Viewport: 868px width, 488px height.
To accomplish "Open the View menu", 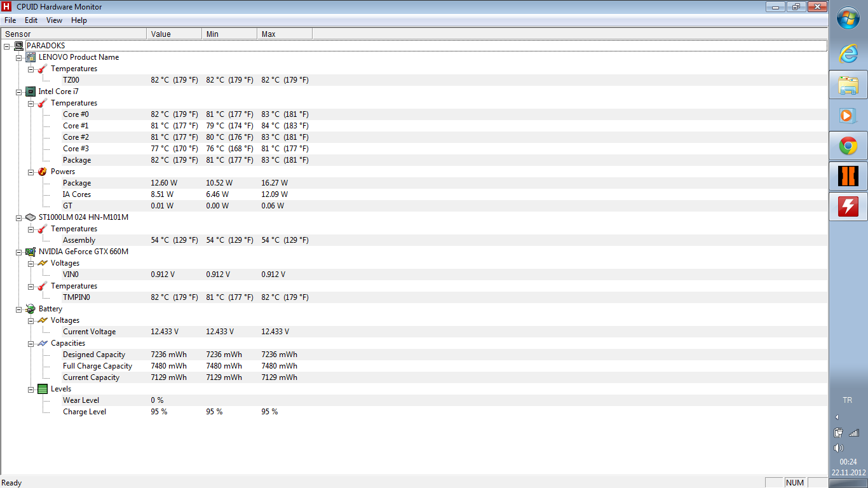I will tap(54, 20).
